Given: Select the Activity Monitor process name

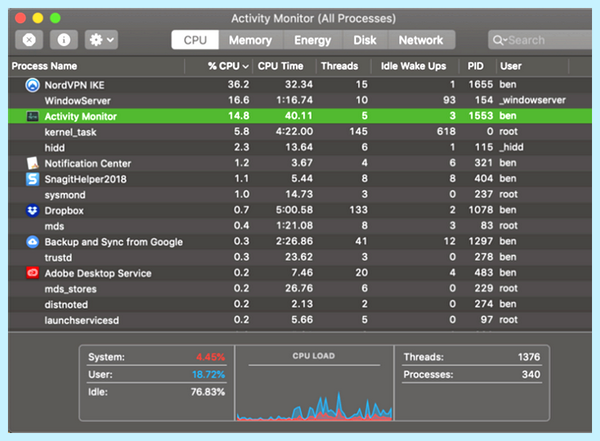Looking at the screenshot, I should tap(80, 116).
